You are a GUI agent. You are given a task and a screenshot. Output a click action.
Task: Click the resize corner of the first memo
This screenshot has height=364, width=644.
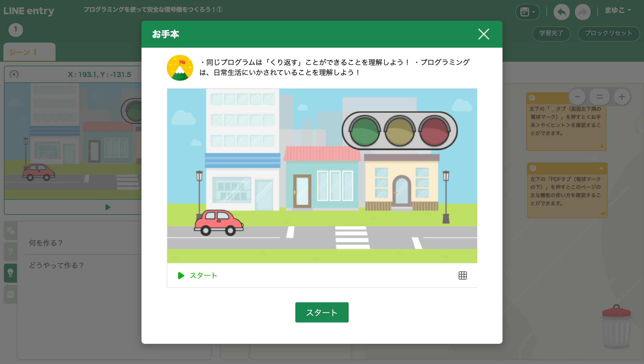[x=601, y=146]
